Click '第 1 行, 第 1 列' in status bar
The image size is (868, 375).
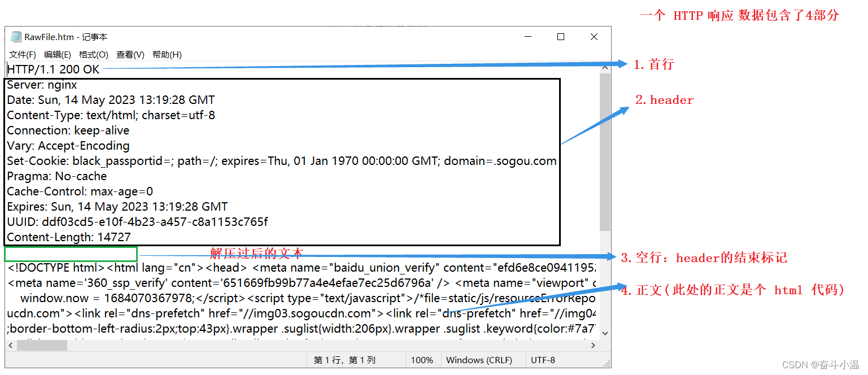point(344,360)
